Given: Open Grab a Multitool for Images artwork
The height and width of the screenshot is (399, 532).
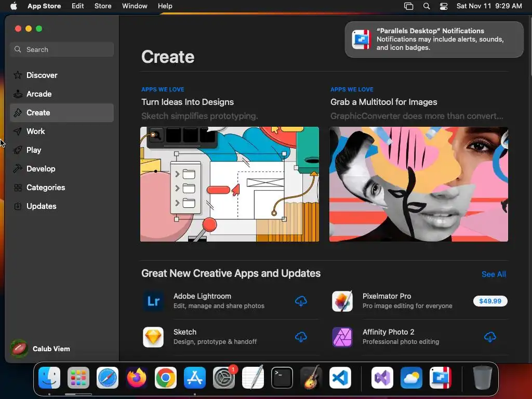Looking at the screenshot, I should [419, 184].
